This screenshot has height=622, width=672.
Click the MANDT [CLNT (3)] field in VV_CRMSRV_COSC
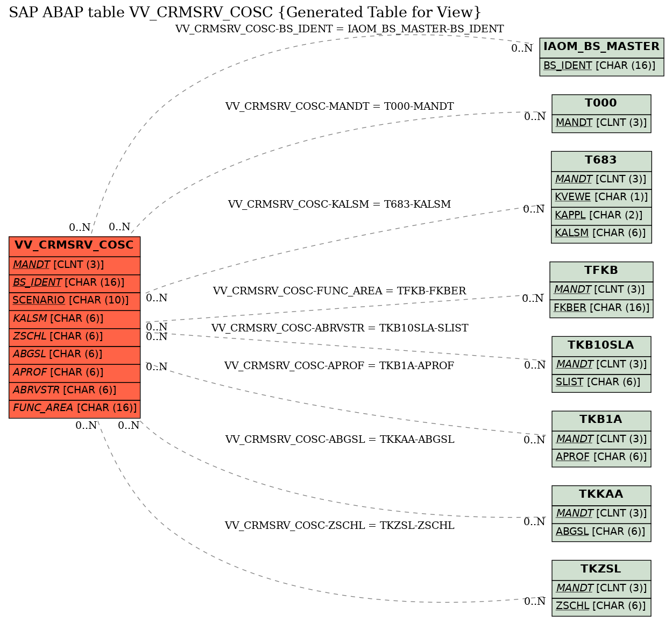click(75, 265)
